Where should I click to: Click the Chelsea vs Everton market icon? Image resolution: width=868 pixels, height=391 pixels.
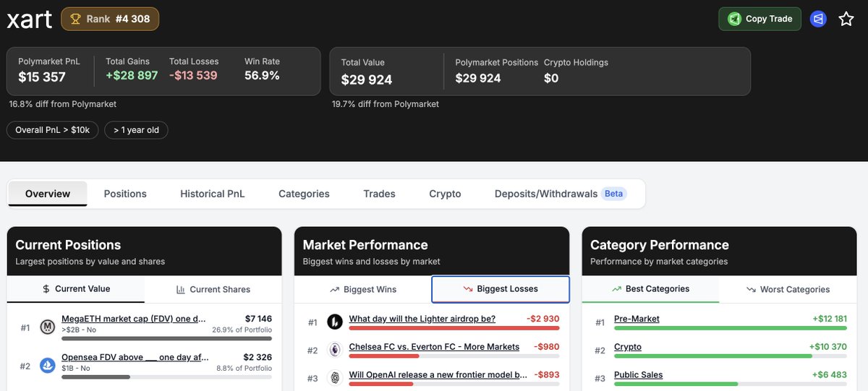[x=335, y=350]
